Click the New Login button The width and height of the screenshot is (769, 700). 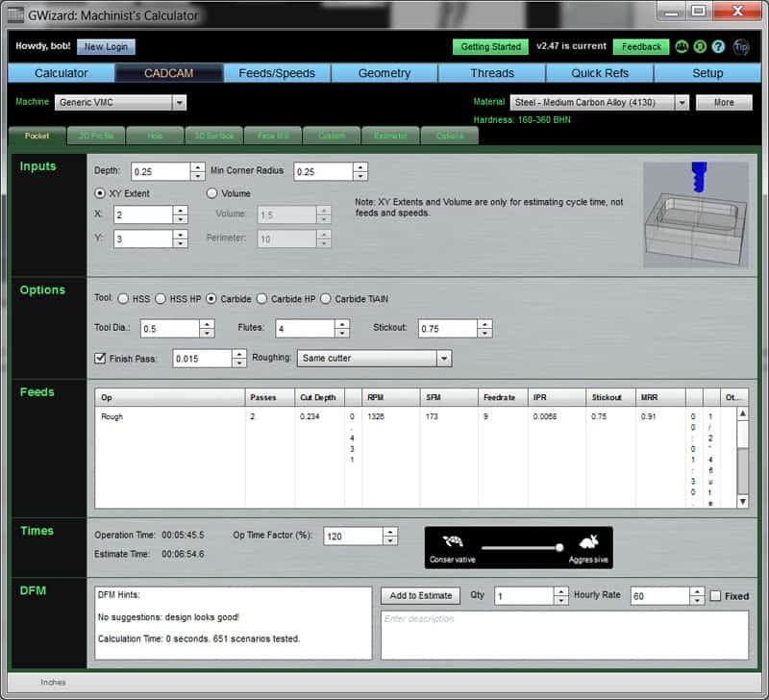[x=106, y=46]
